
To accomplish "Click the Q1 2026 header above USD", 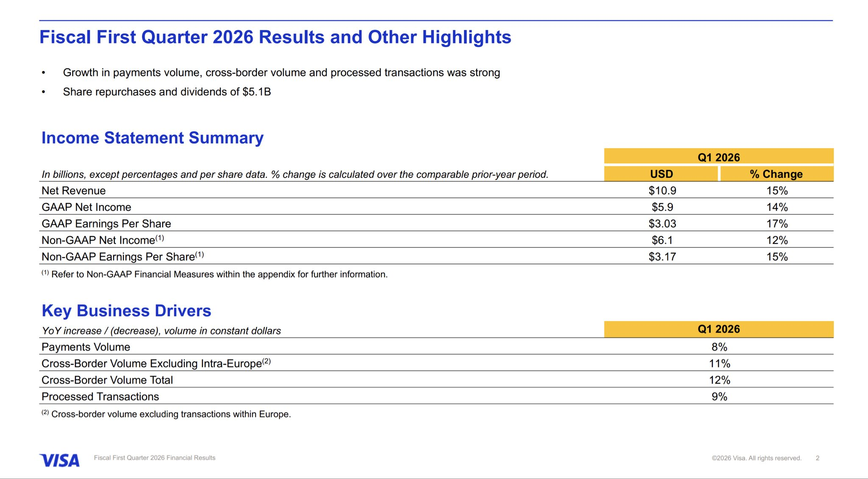I will click(x=718, y=157).
